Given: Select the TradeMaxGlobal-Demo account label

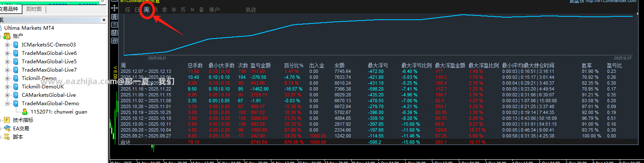Looking at the screenshot, I should pyautogui.click(x=50, y=103).
